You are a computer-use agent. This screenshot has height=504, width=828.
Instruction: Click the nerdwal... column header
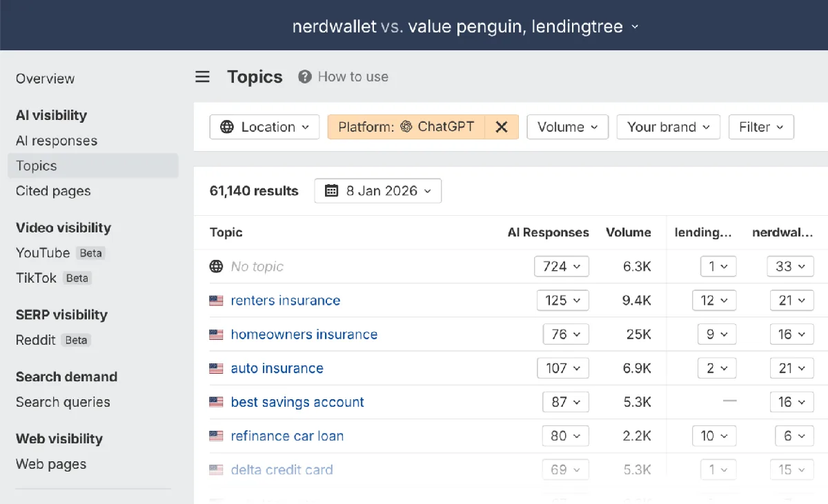782,232
